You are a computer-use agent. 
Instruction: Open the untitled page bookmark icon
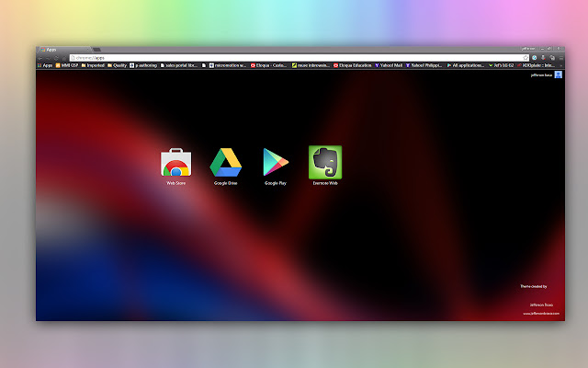click(204, 65)
